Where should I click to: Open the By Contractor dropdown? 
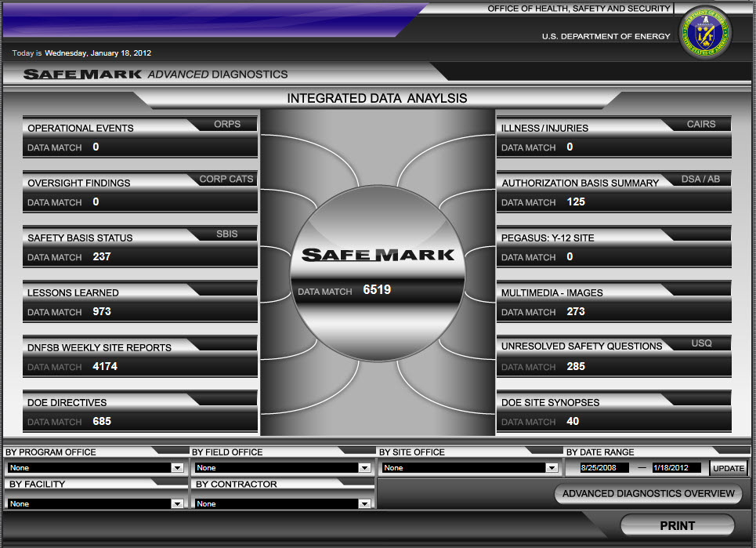tap(283, 503)
